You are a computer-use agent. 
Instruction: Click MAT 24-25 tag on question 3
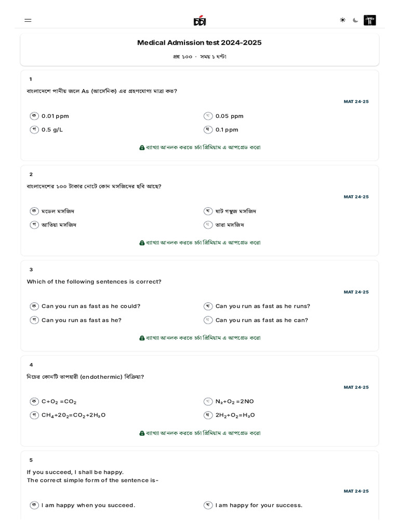click(x=356, y=292)
